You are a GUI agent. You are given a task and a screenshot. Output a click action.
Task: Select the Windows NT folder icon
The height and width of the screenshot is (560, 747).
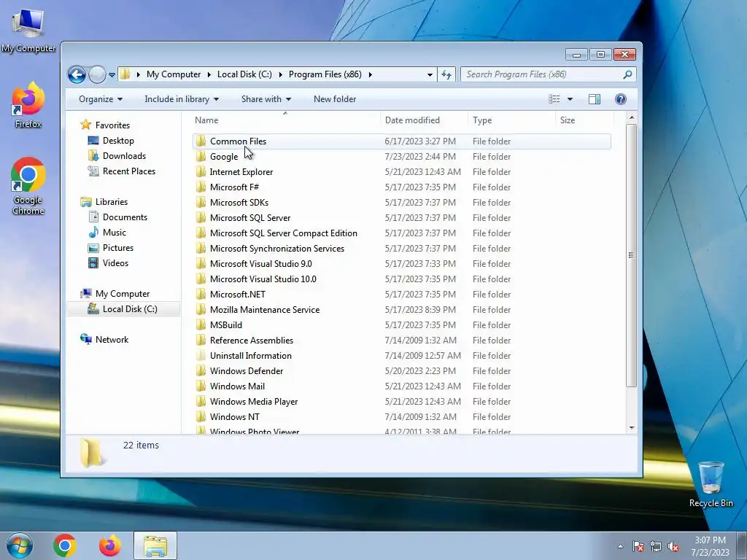201,416
